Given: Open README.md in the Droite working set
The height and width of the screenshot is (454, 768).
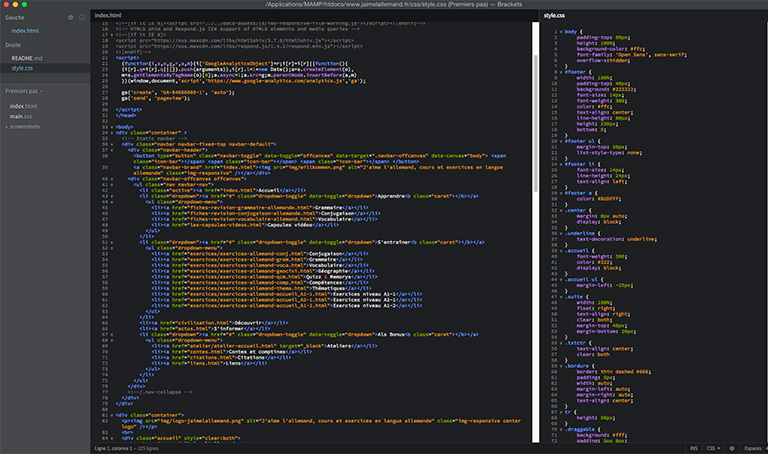Looking at the screenshot, I should pos(27,58).
